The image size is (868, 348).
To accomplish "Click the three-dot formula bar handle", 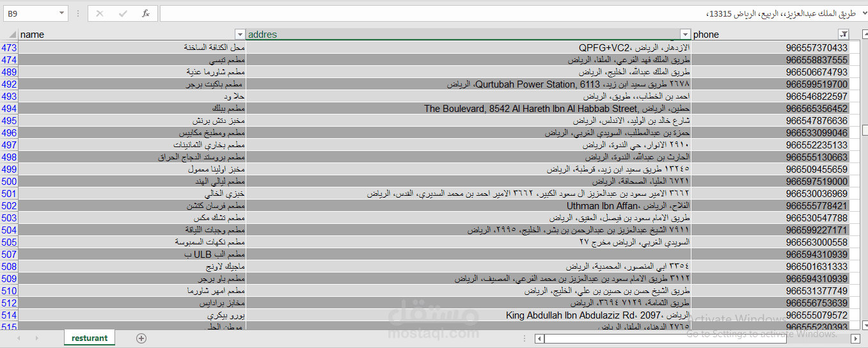I will point(79,13).
